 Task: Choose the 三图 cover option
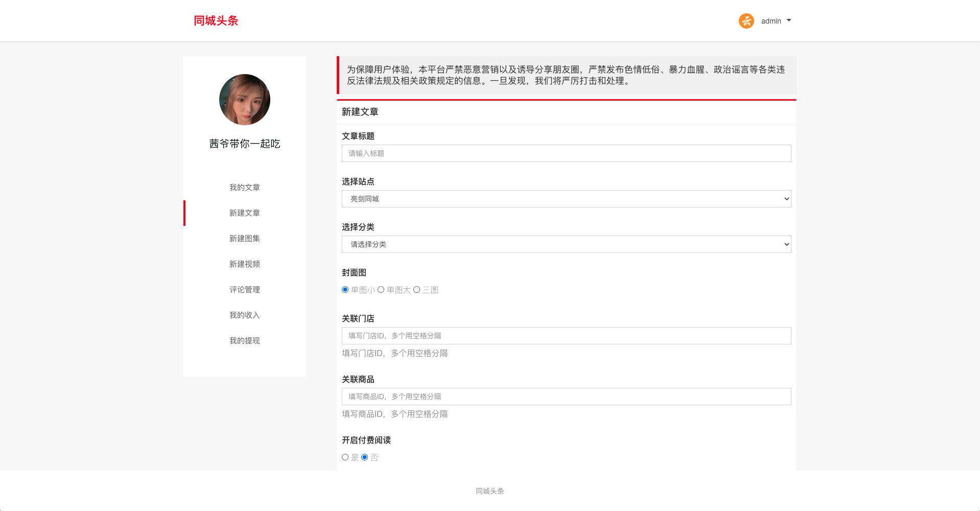pyautogui.click(x=417, y=290)
